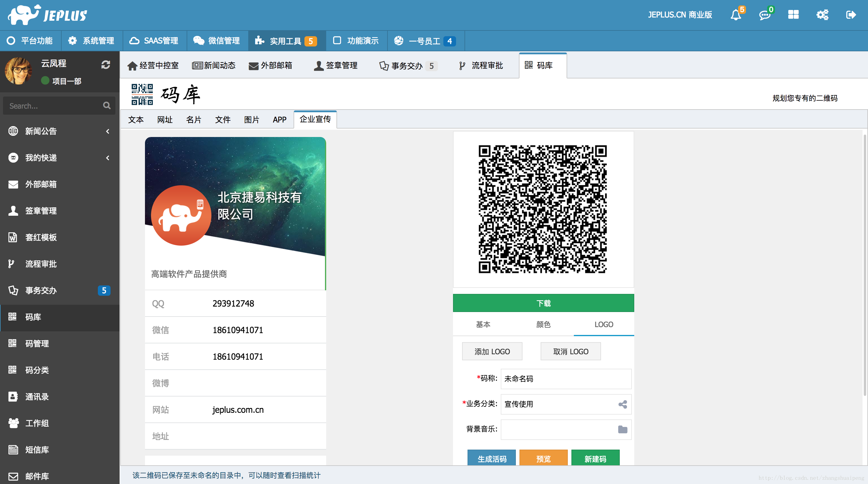
Task: Open 我的快递 in the sidebar
Action: 59,158
